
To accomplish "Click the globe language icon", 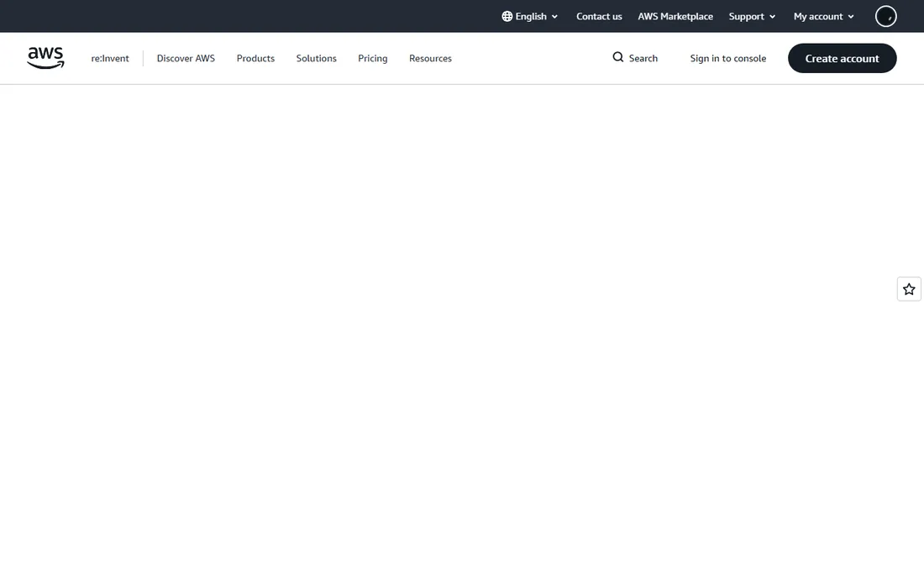I will click(x=507, y=17).
